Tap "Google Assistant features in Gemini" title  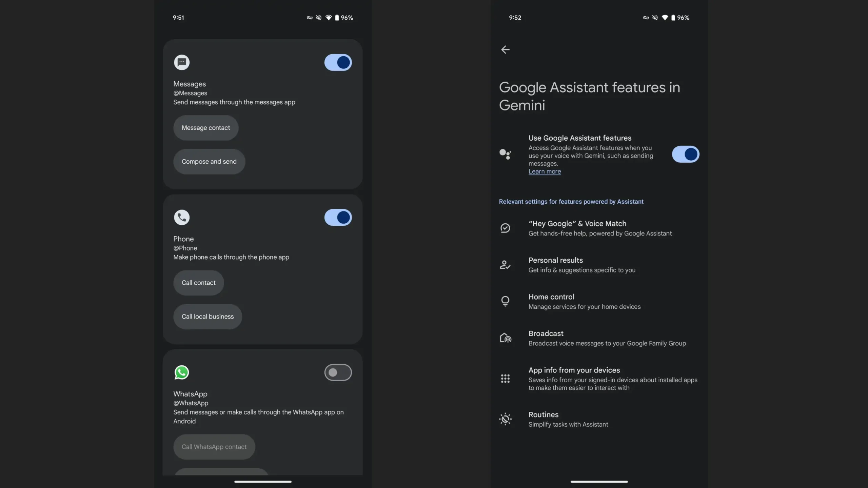[590, 96]
